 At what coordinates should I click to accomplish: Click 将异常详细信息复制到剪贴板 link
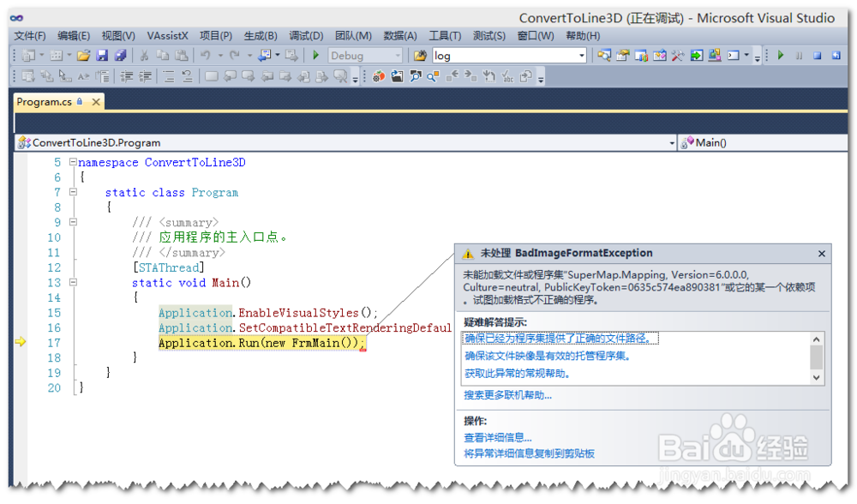pos(529,453)
